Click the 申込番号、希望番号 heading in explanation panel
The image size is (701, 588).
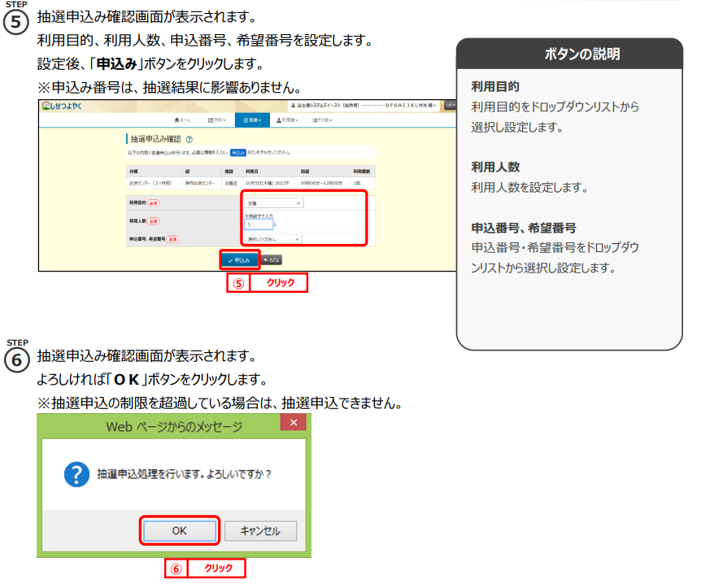pyautogui.click(x=524, y=228)
